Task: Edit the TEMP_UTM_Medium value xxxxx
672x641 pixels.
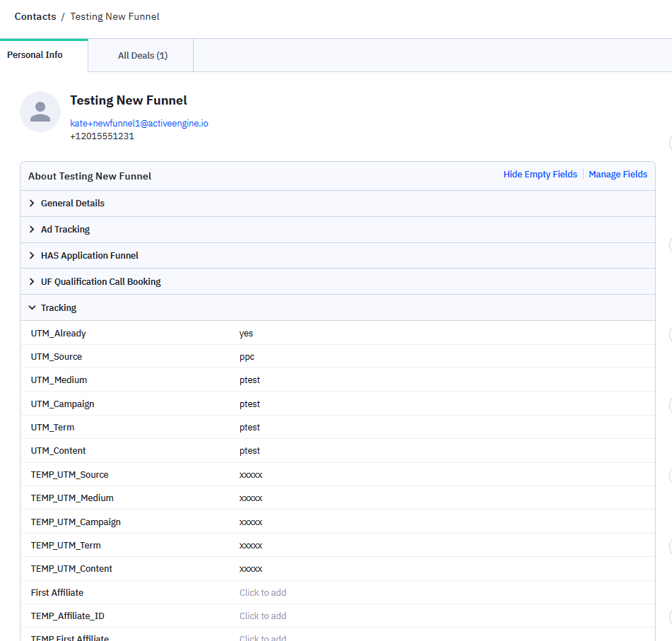Action: click(x=251, y=498)
